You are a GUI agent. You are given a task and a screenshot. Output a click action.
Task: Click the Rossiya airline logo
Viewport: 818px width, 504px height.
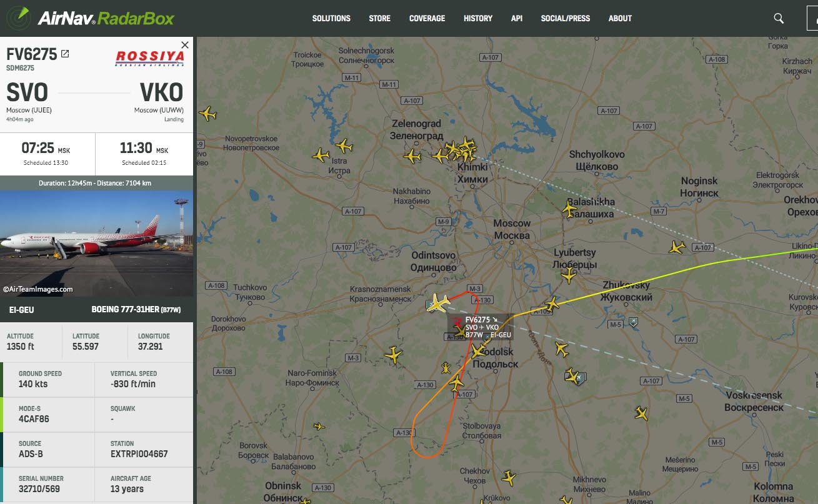point(150,58)
